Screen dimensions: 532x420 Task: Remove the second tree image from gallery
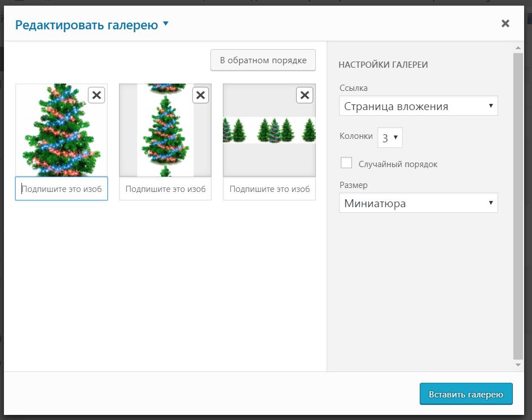pos(200,95)
